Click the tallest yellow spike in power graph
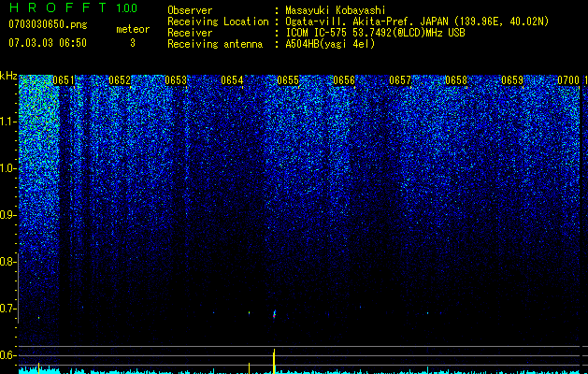 click(274, 361)
